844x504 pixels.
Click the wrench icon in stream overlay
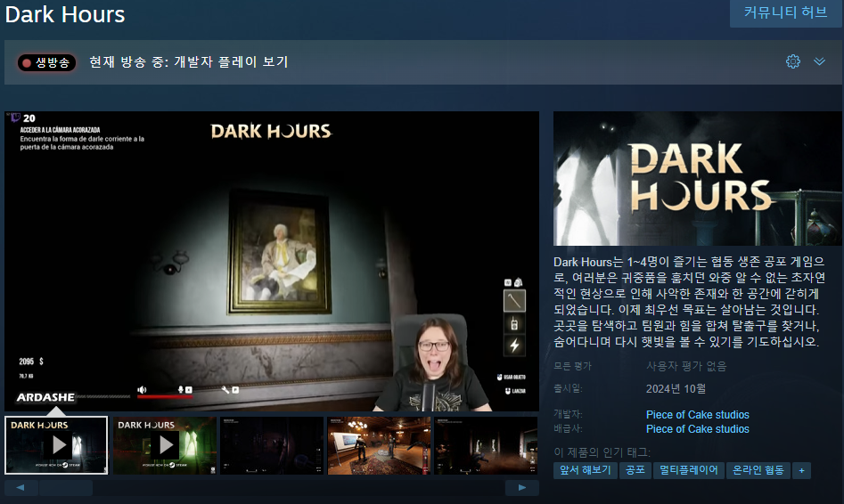pos(225,389)
